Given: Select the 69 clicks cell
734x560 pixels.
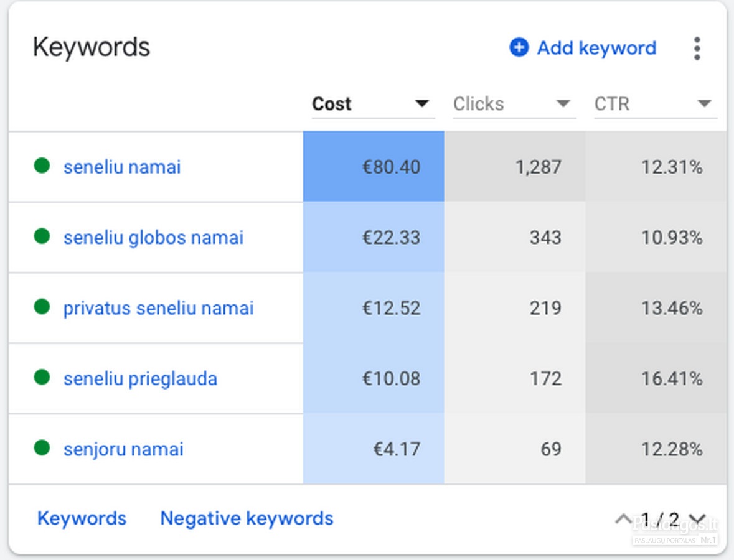Looking at the screenshot, I should [515, 449].
